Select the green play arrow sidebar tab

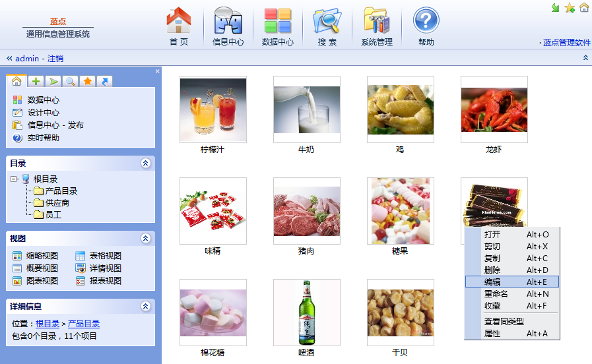point(53,82)
